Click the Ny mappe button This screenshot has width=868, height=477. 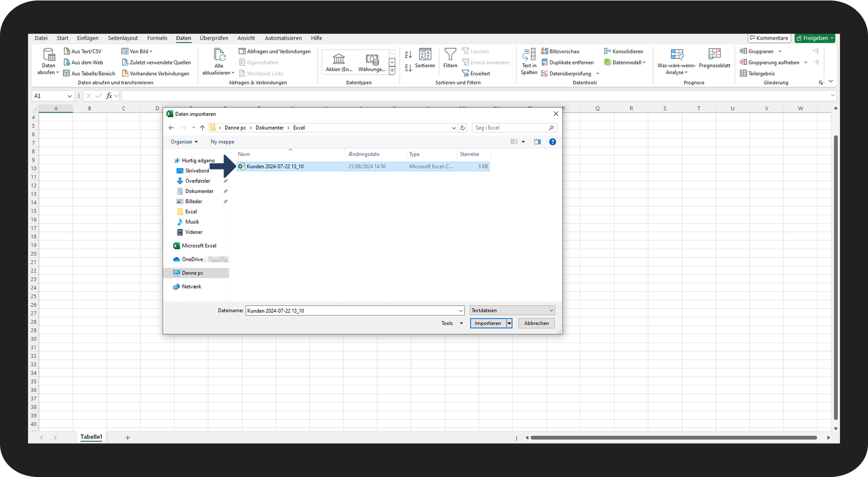point(223,142)
